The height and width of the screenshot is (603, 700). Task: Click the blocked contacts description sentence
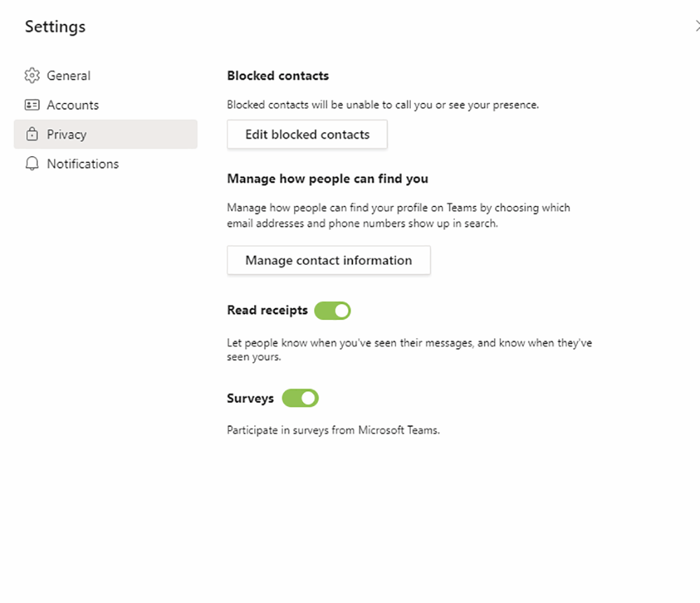click(x=382, y=104)
